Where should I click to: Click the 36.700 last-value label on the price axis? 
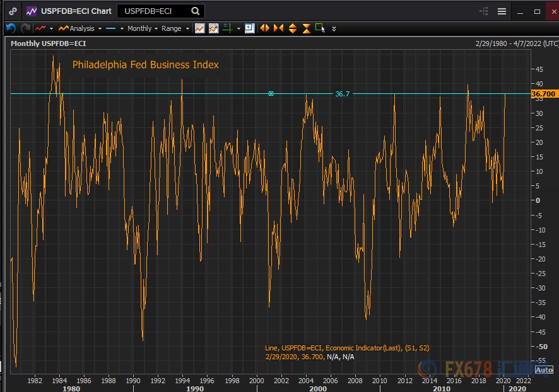click(544, 94)
